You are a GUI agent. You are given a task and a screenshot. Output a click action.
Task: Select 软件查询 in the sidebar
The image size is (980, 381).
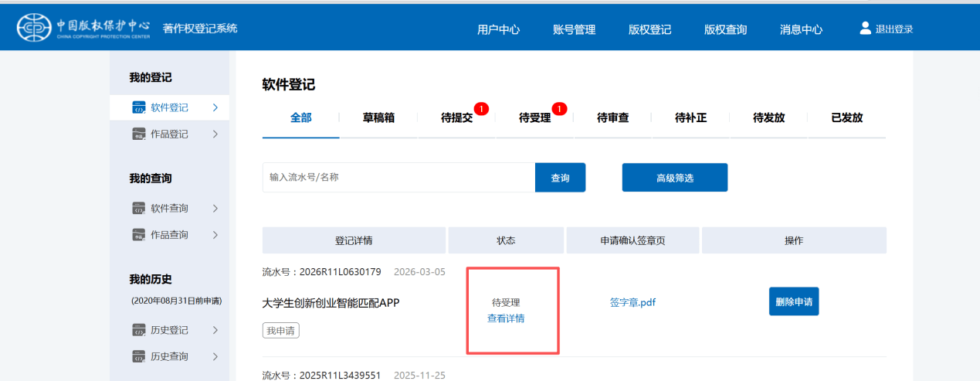click(169, 208)
